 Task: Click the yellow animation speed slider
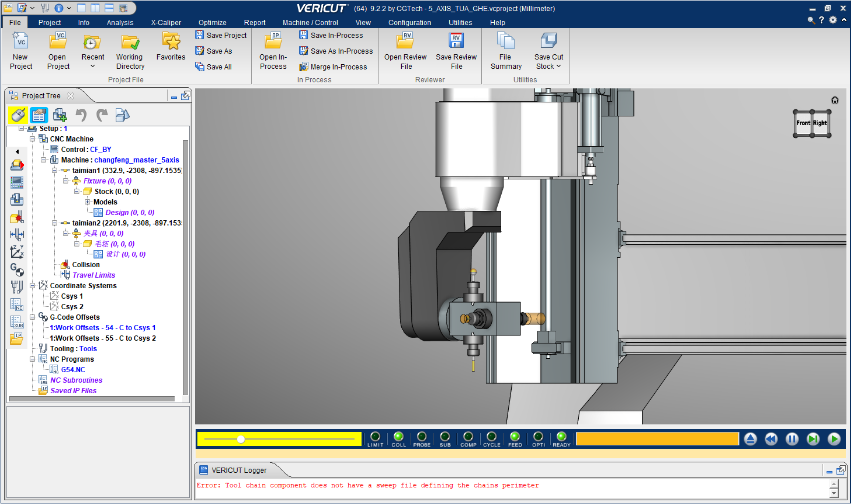tap(241, 439)
